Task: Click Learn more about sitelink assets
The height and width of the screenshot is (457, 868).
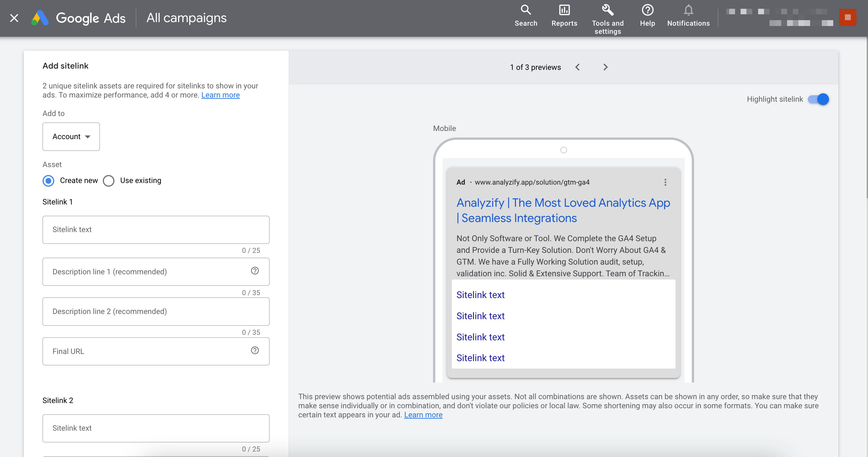Action: coord(220,95)
